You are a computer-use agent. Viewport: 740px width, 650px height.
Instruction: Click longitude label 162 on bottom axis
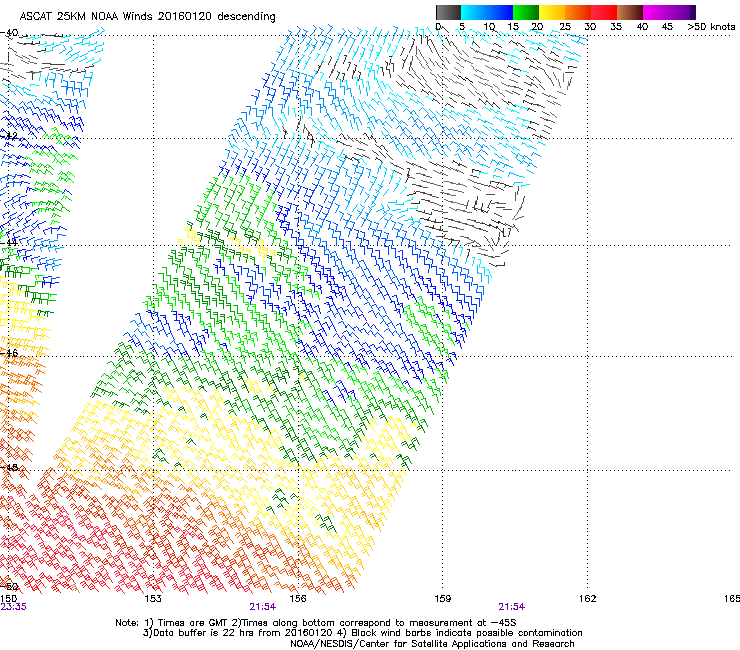point(587,599)
